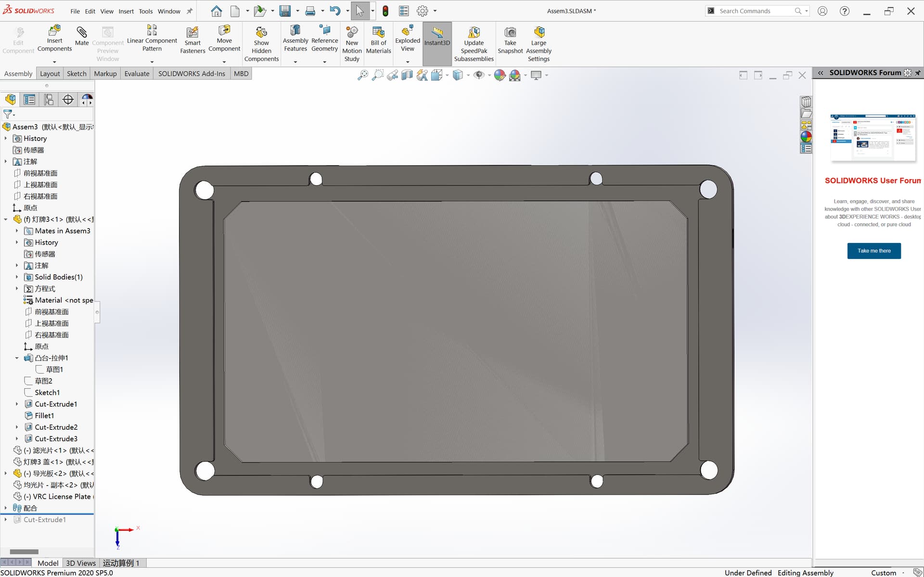Click the Hide/Show Items eye icon
Screen dimensions: 924x577
478,75
